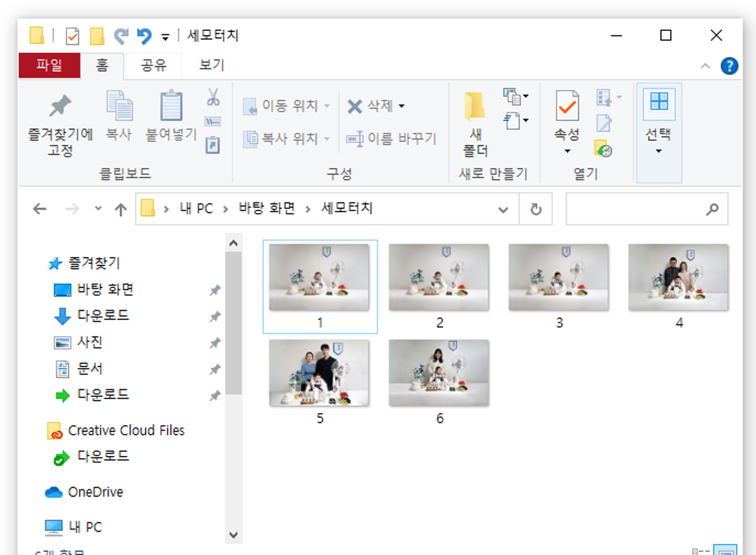Refresh the current folder view

tap(535, 210)
